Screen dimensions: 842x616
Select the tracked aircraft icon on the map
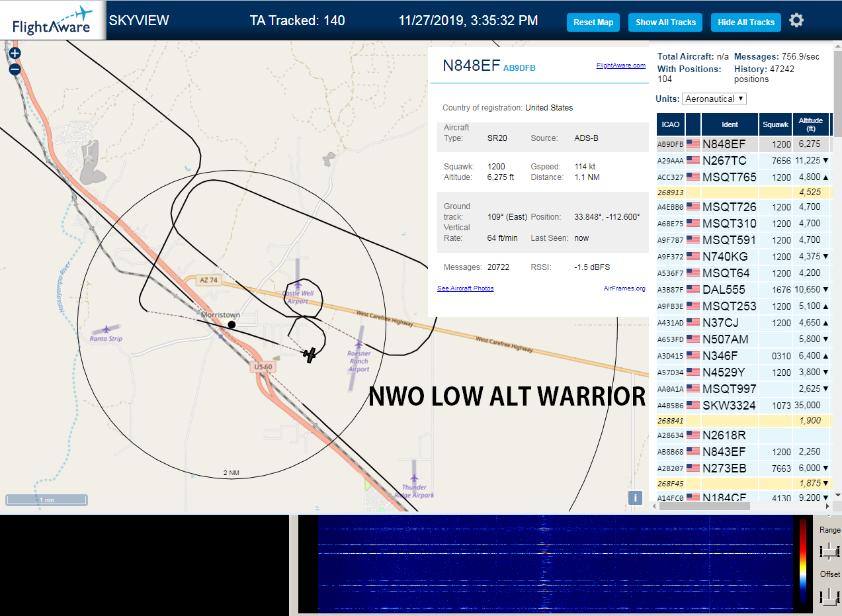pos(310,355)
